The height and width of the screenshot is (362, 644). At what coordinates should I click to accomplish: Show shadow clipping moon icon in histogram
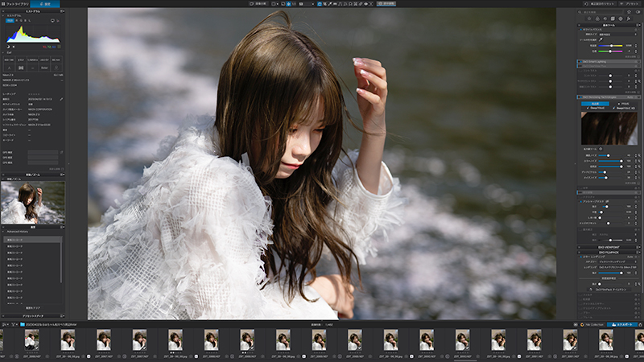pyautogui.click(x=8, y=47)
